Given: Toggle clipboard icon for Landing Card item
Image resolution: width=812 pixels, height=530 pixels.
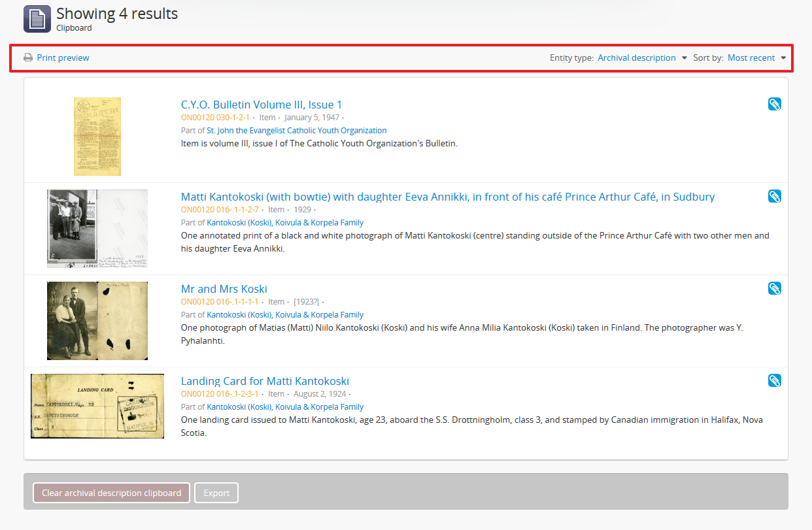Looking at the screenshot, I should [774, 380].
